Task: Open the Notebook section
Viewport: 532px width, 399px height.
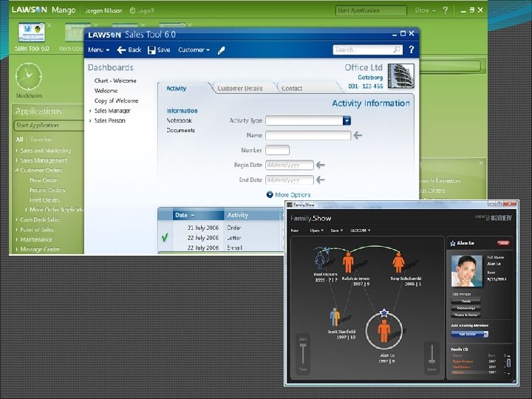Action: pos(179,120)
